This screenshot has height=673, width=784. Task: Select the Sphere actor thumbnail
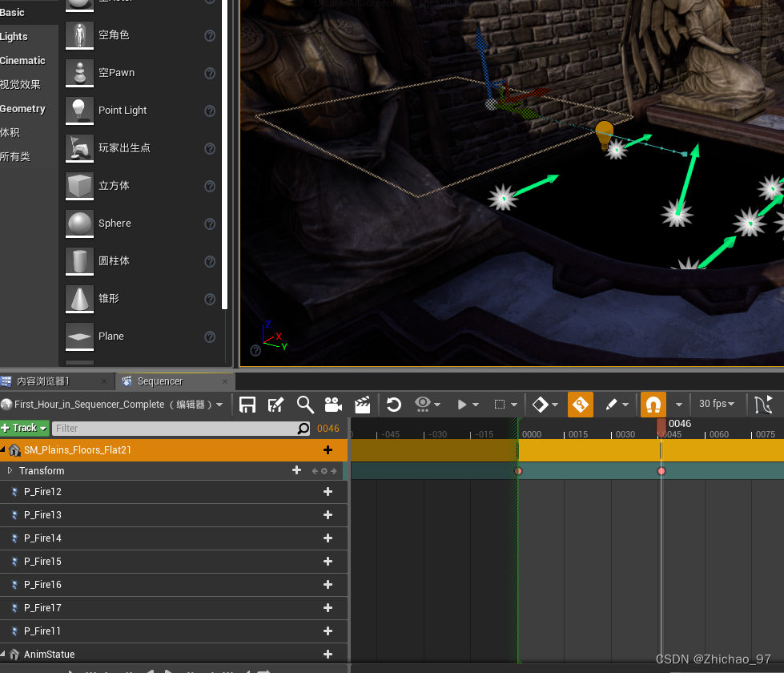click(79, 224)
